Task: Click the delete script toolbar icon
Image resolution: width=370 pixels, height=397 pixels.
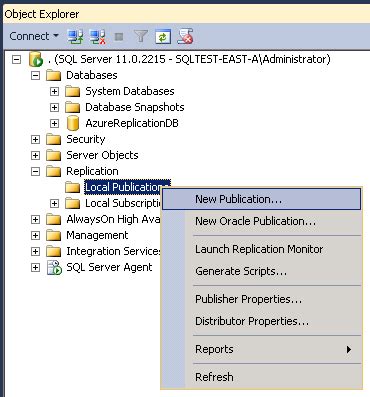Action: point(185,36)
